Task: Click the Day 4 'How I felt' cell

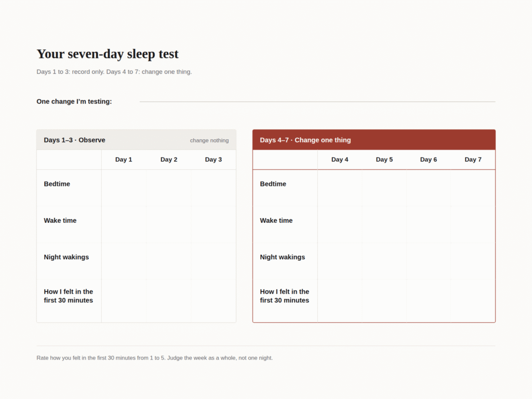Action: click(x=340, y=301)
